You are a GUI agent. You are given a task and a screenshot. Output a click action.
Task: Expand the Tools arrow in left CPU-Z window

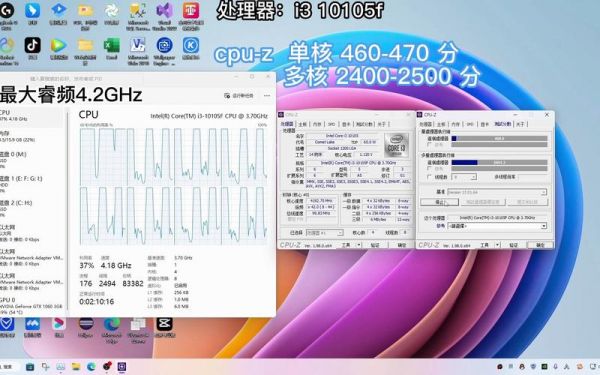click(x=359, y=245)
